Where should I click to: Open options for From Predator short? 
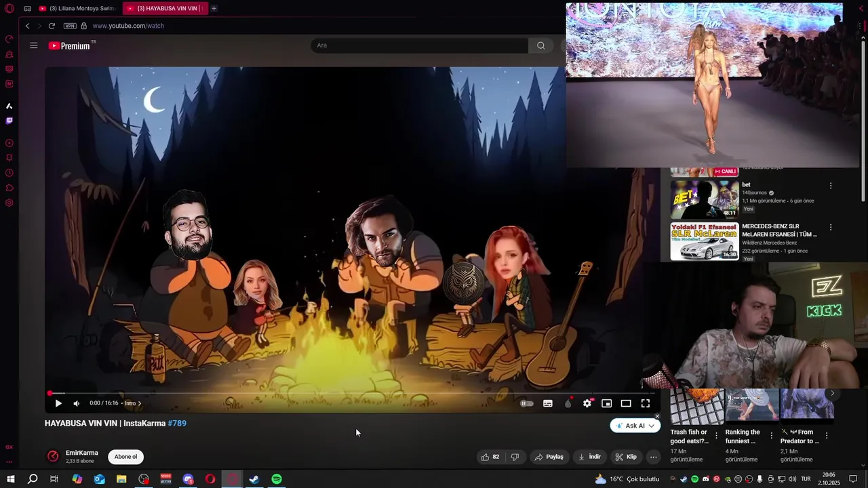[x=826, y=436]
